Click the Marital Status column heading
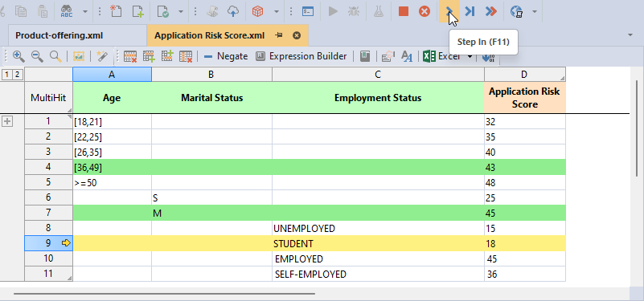The height and width of the screenshot is (301, 644). (x=212, y=98)
